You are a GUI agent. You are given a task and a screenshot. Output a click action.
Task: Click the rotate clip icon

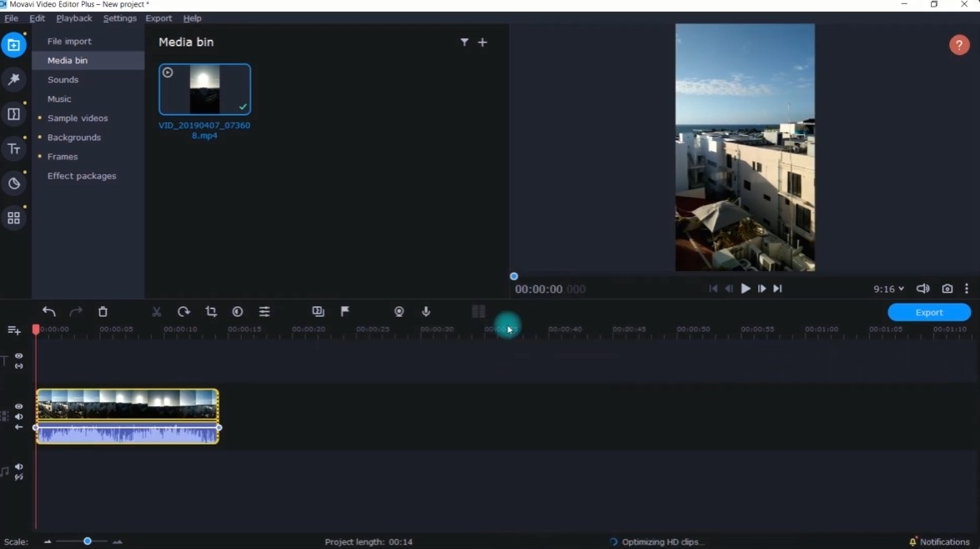(183, 311)
